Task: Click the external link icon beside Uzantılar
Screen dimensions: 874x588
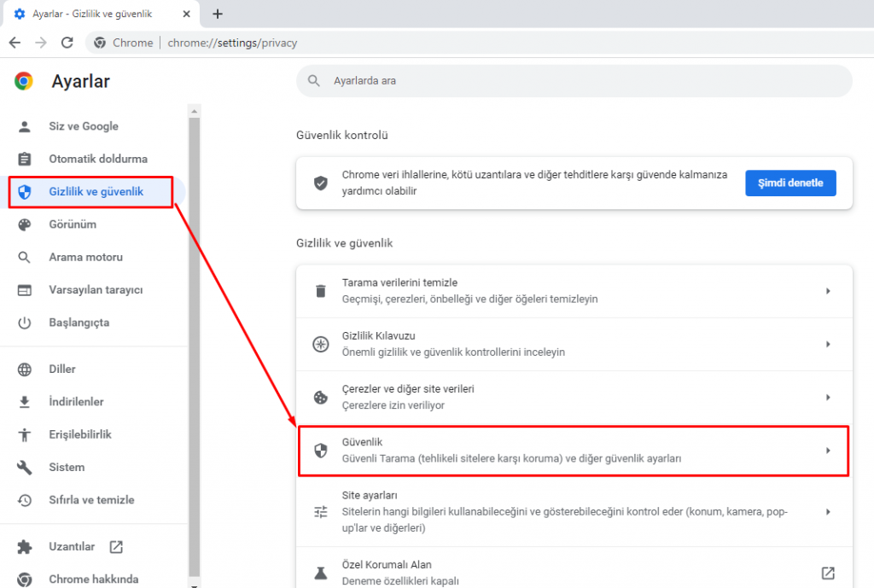Action: pyautogui.click(x=116, y=547)
